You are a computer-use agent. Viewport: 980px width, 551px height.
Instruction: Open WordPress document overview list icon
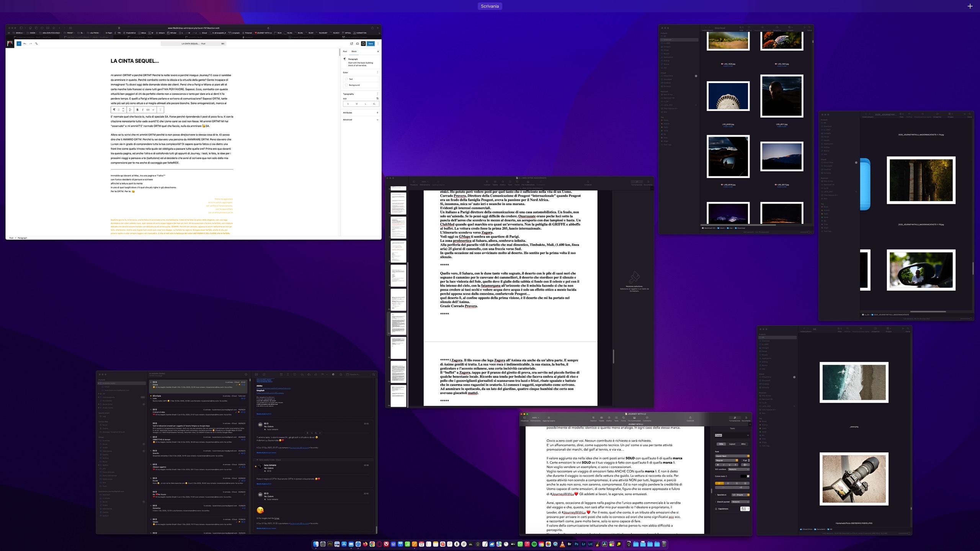click(36, 44)
